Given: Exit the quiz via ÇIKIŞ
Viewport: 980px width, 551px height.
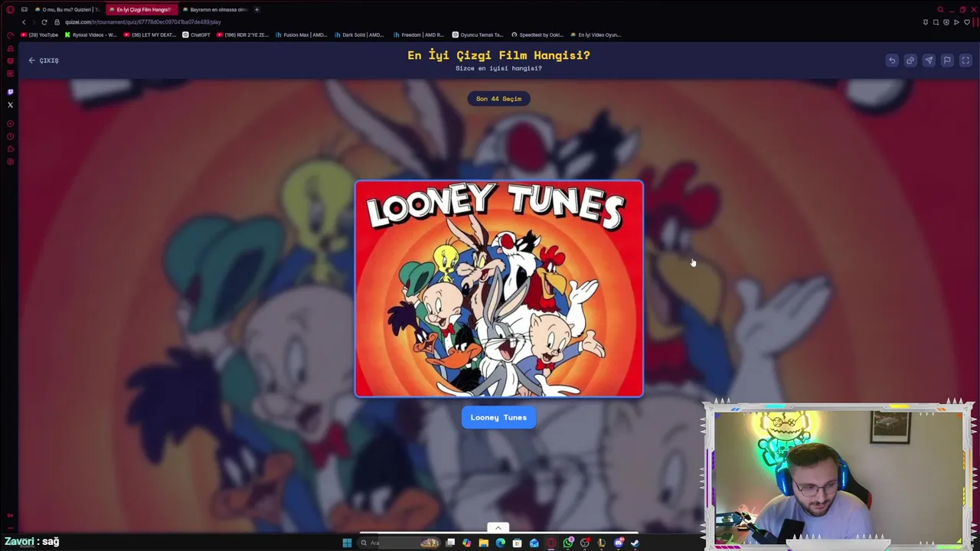Looking at the screenshot, I should (x=44, y=60).
